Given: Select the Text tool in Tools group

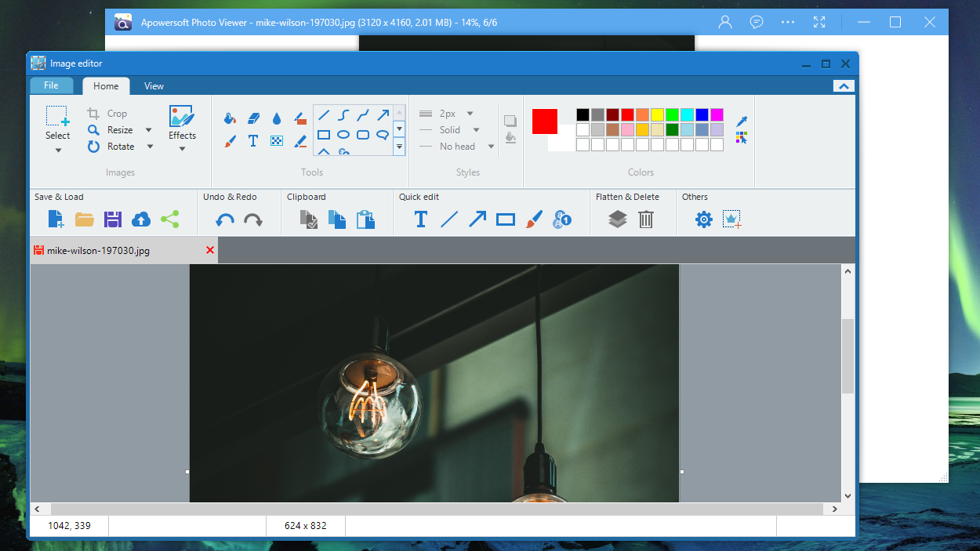Looking at the screenshot, I should (253, 141).
